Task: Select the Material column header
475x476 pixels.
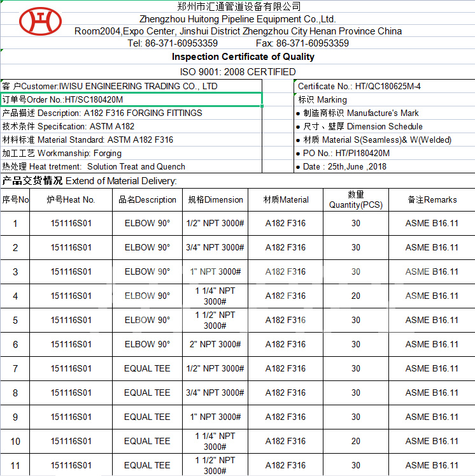Action: 286,199
